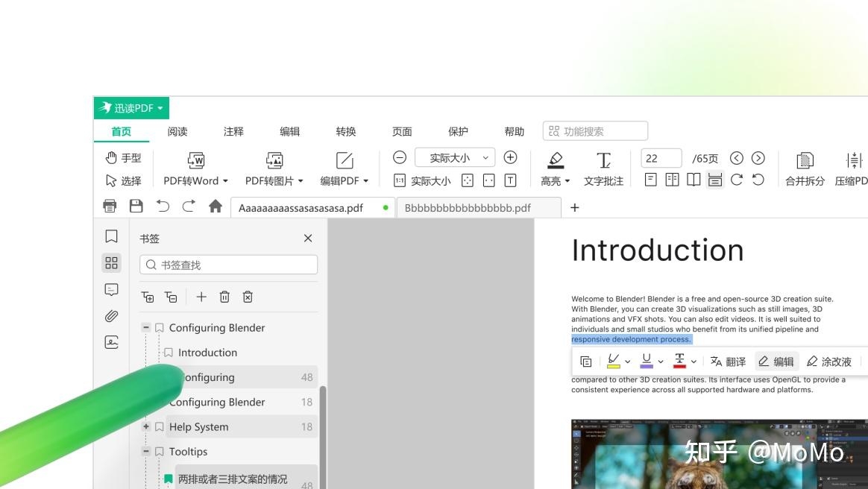Image resolution: width=868 pixels, height=489 pixels.
Task: Switch to book reading view
Action: click(x=694, y=180)
